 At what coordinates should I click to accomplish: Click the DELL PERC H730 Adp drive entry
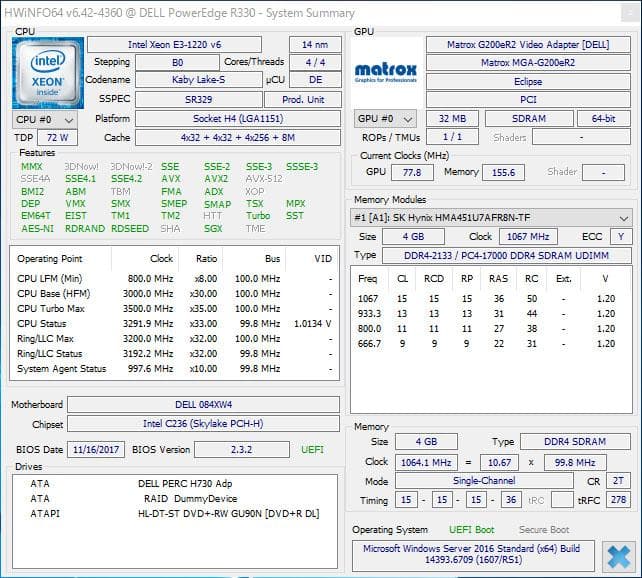185,484
